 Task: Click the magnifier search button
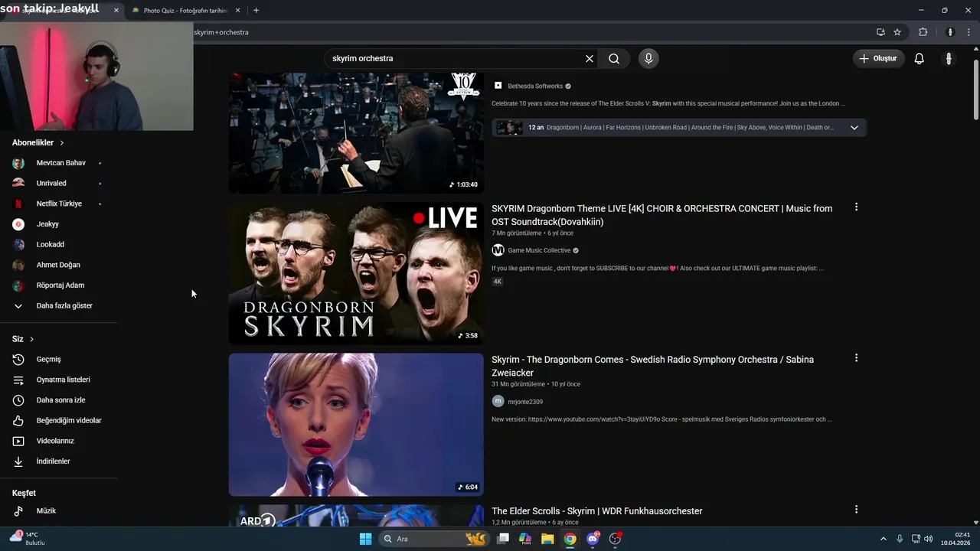point(614,58)
